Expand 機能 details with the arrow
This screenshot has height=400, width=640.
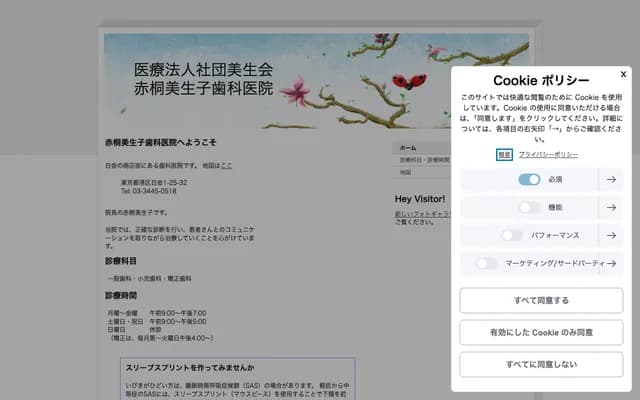(611, 207)
